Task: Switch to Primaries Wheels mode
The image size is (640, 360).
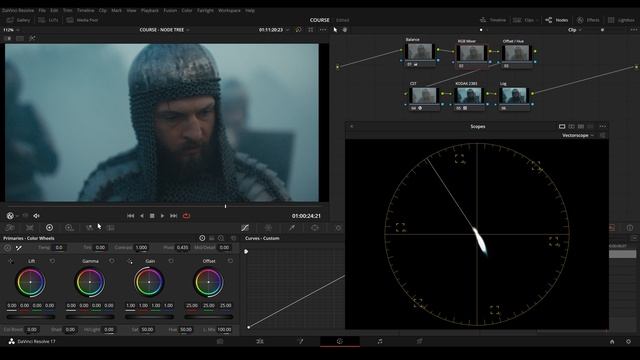Action: (x=202, y=238)
